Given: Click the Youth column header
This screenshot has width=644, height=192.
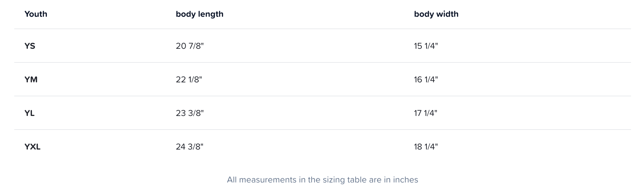Looking at the screenshot, I should (36, 14).
